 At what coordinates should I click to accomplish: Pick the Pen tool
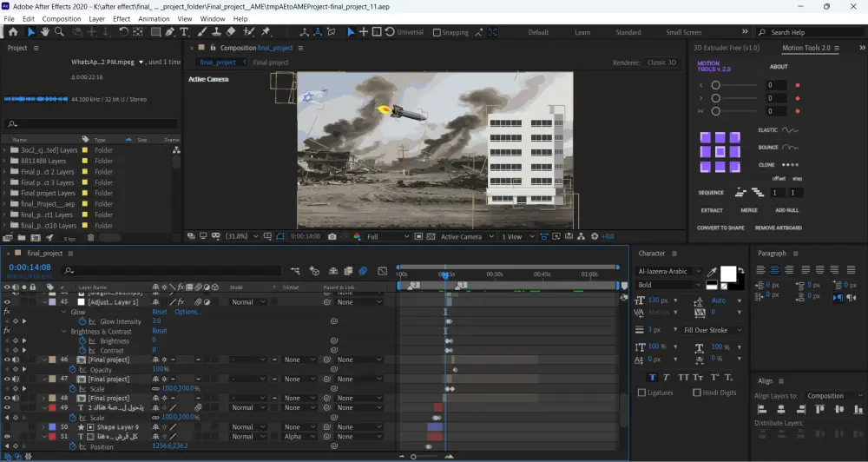[x=168, y=32]
